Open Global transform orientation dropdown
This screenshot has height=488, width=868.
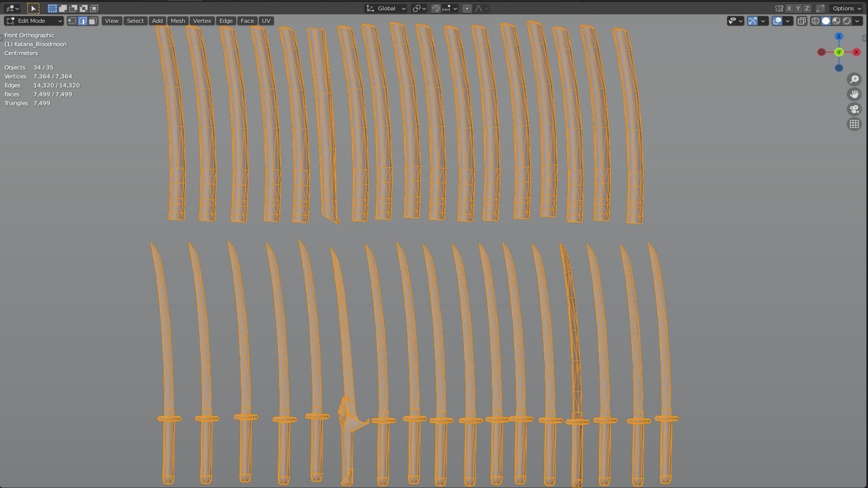point(386,8)
